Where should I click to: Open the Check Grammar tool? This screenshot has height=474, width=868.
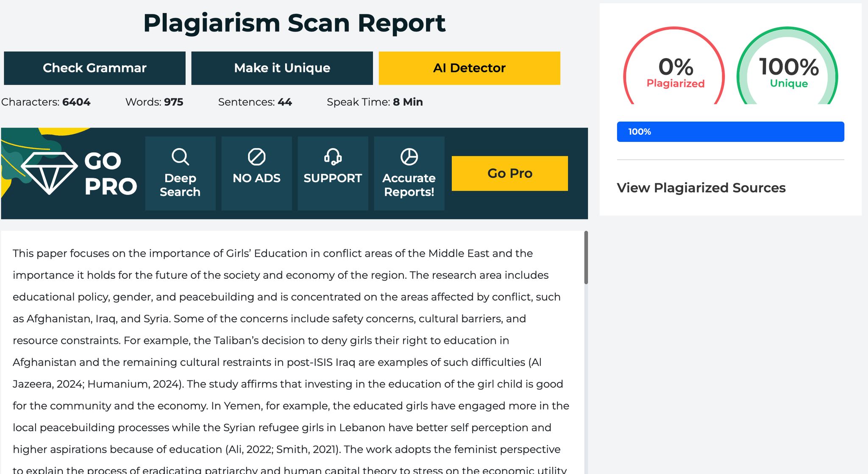(x=95, y=68)
